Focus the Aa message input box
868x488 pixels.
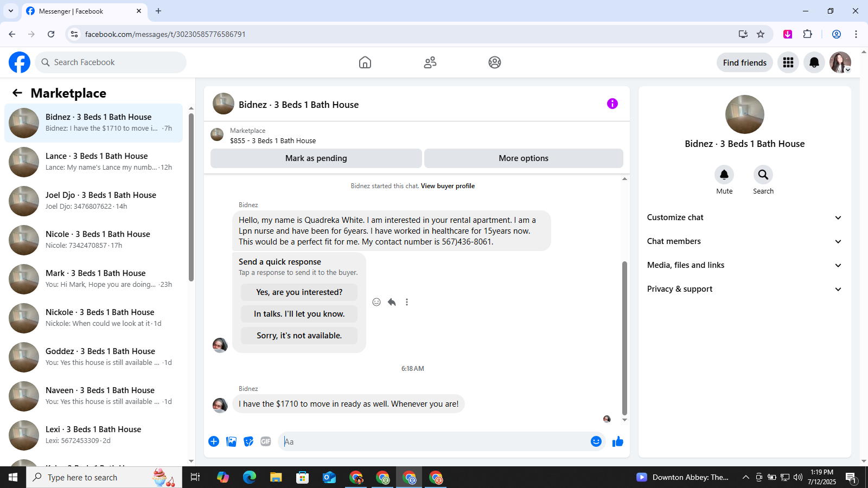coord(434,441)
